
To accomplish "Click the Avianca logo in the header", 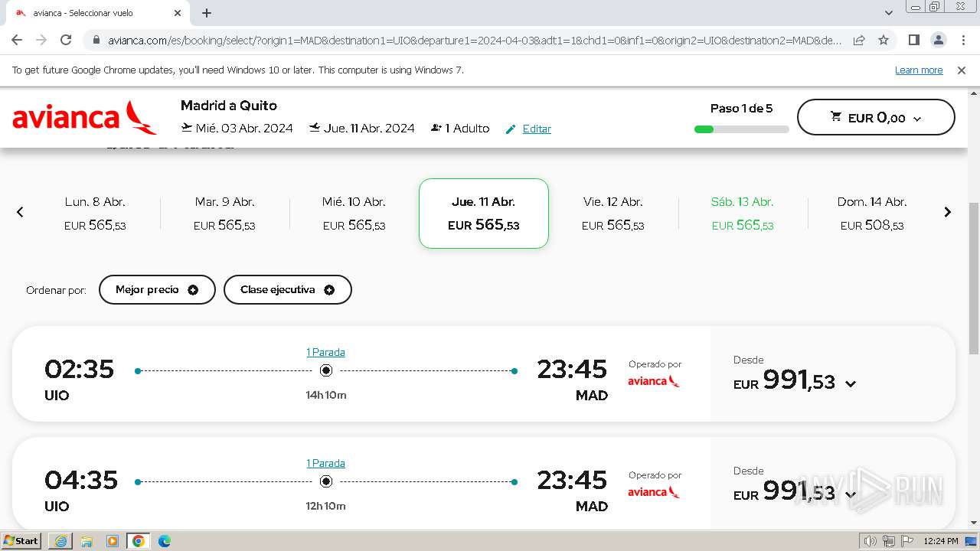I will tap(84, 117).
